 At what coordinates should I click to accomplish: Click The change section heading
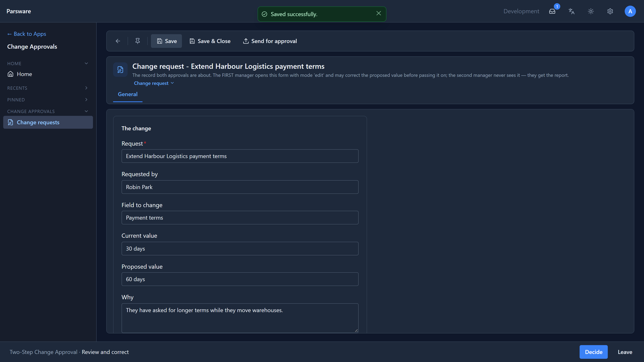[x=136, y=129]
